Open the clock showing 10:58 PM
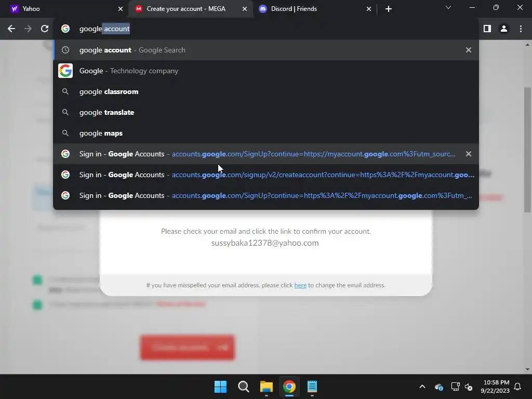Image resolution: width=532 pixels, height=399 pixels. click(x=495, y=387)
